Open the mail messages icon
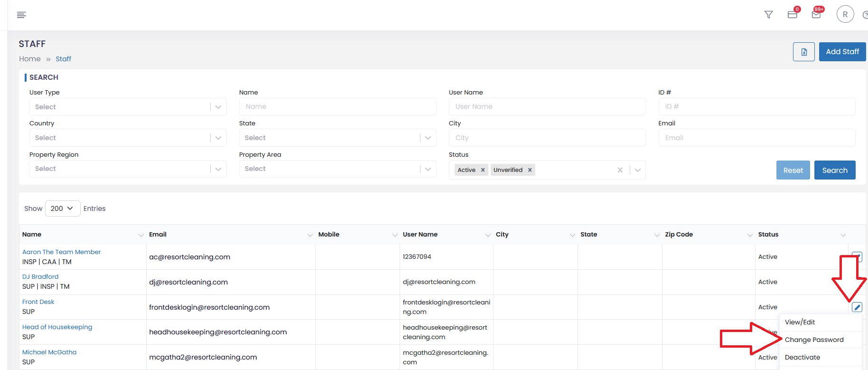This screenshot has height=370, width=868. click(816, 15)
